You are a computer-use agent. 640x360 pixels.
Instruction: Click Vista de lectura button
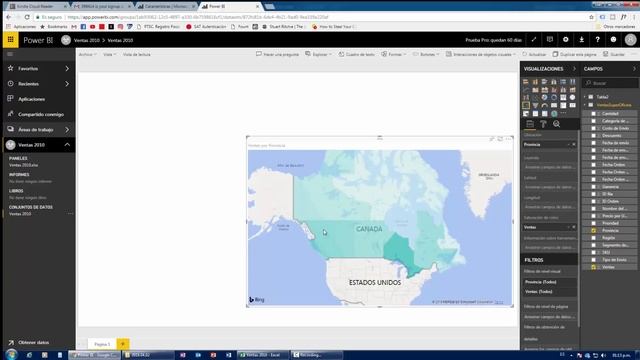[x=137, y=54]
